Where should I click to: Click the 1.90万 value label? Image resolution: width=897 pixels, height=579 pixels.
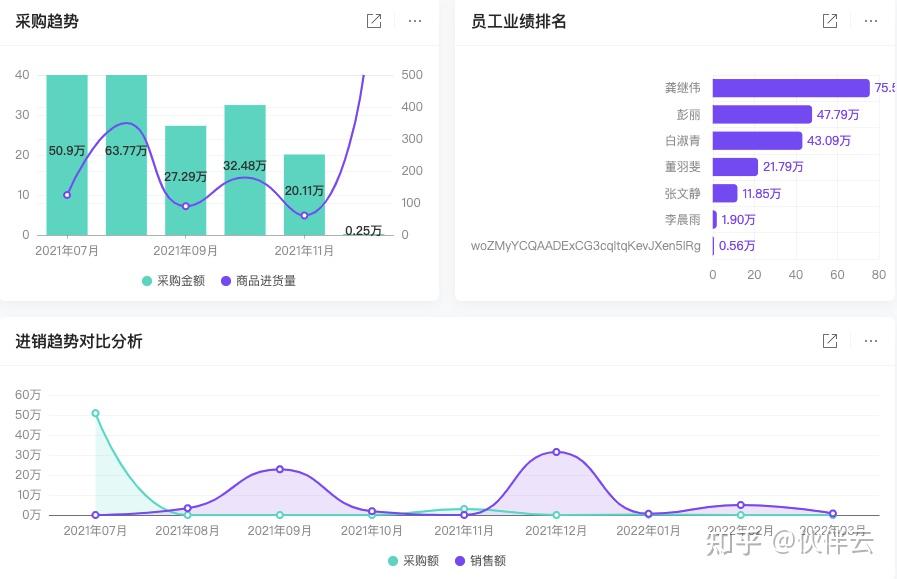(x=738, y=220)
